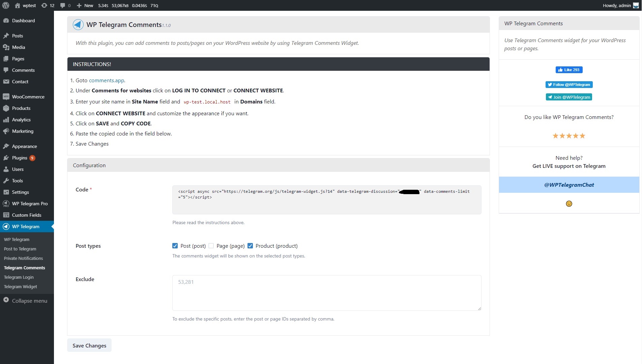Click the Media icon in sidebar
642x364 pixels.
pos(6,47)
